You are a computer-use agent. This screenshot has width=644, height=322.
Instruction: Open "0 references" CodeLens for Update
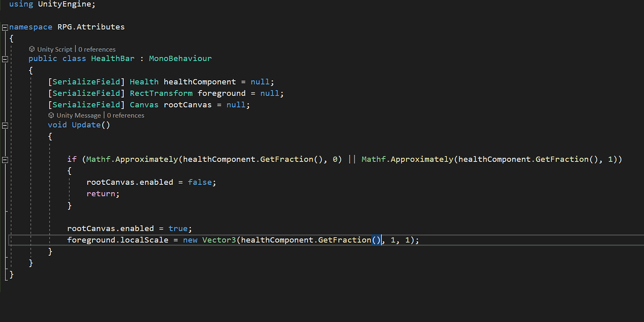126,115
